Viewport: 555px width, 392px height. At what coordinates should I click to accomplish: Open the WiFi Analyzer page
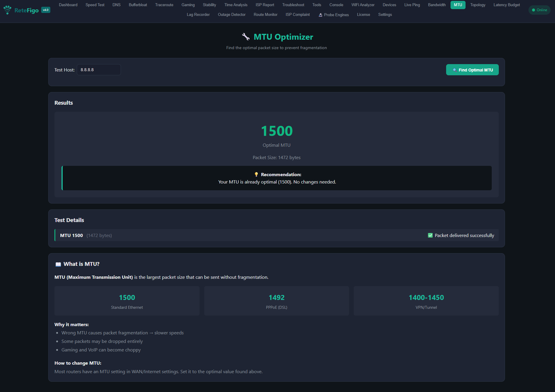coord(363,5)
